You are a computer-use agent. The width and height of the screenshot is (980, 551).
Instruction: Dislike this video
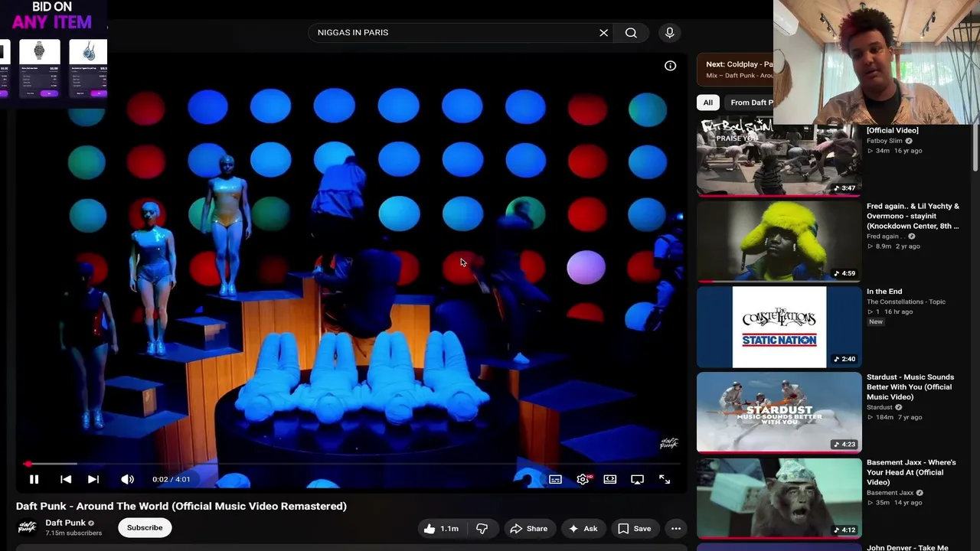(x=482, y=528)
